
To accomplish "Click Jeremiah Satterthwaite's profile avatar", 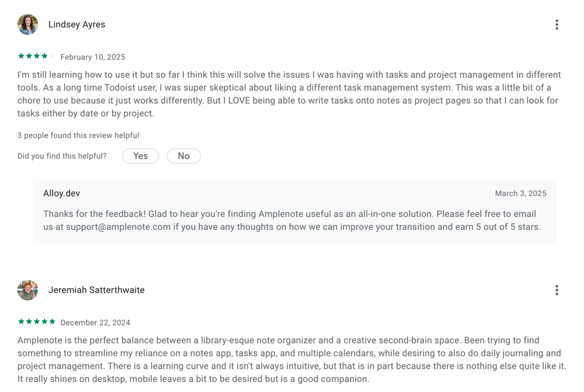I will [27, 290].
